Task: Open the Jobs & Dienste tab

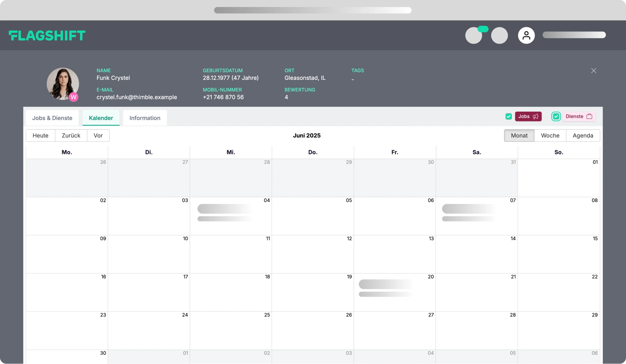Action: 52,118
